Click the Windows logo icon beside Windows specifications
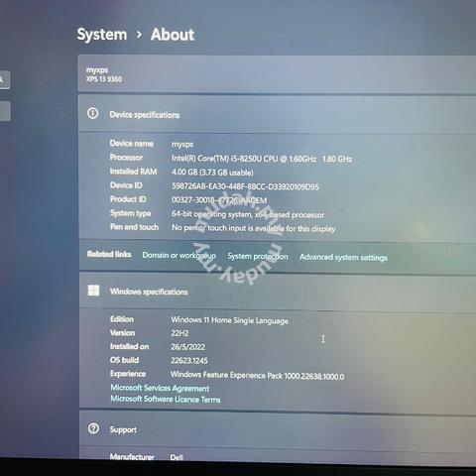476x476 pixels. (93, 291)
